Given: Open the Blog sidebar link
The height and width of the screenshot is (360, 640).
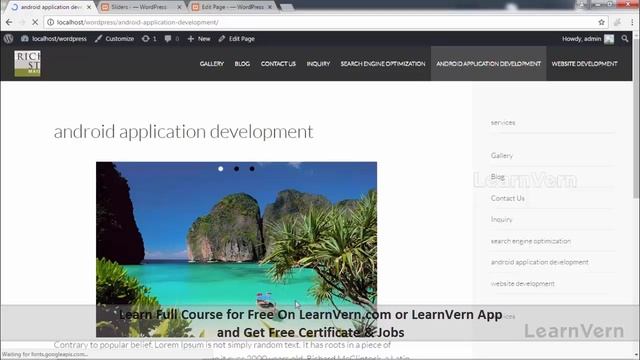Looking at the screenshot, I should tap(498, 177).
